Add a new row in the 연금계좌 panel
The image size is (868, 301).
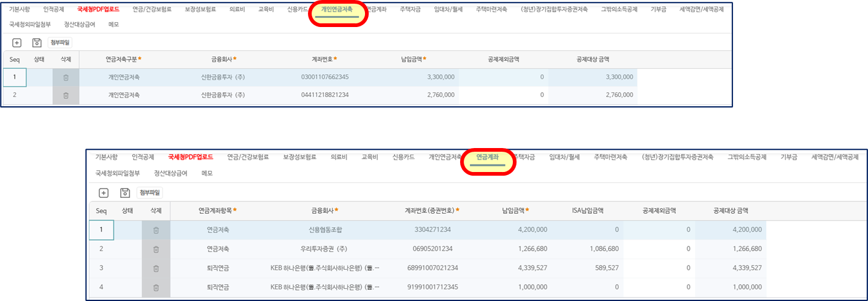[x=104, y=192]
